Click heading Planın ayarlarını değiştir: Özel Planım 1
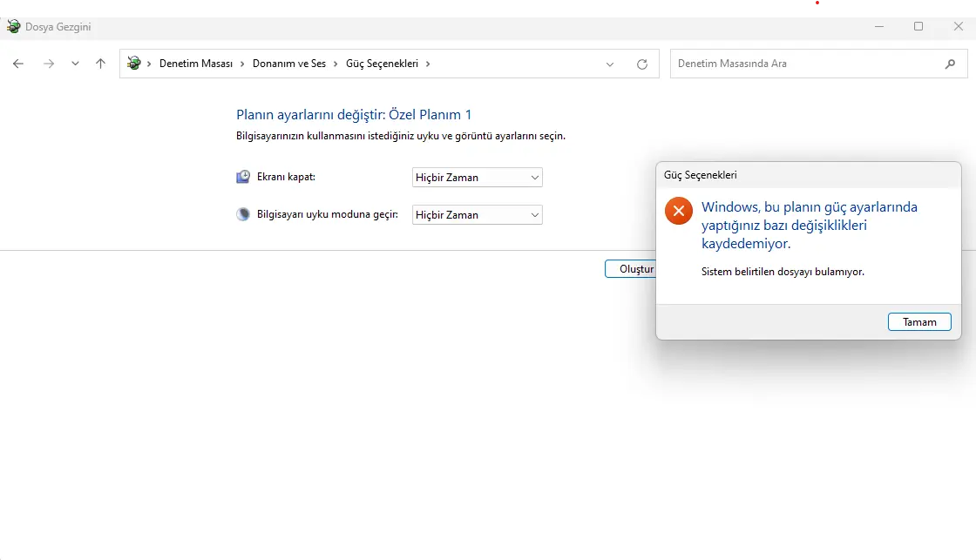This screenshot has height=560, width=976. (x=354, y=114)
